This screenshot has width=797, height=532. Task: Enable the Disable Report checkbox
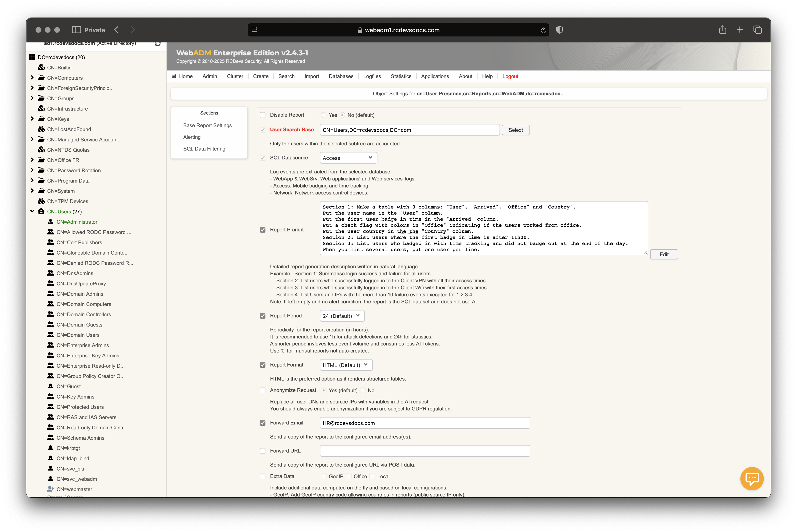[x=262, y=115]
